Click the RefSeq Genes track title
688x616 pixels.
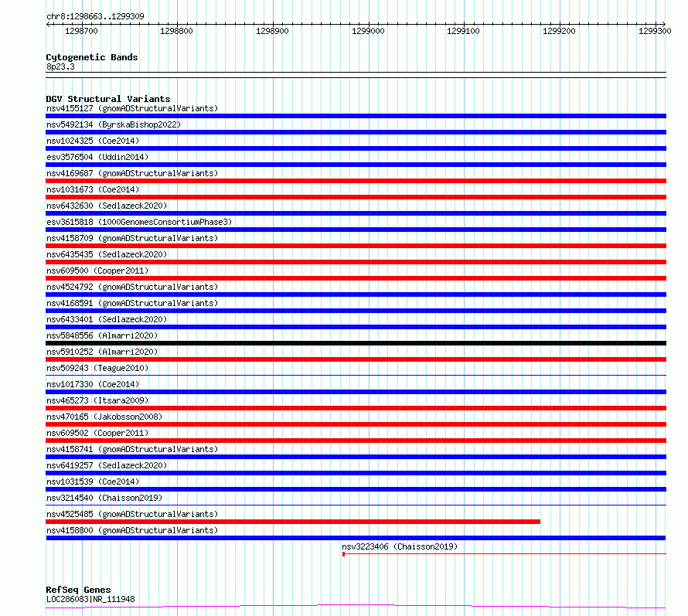click(x=78, y=590)
